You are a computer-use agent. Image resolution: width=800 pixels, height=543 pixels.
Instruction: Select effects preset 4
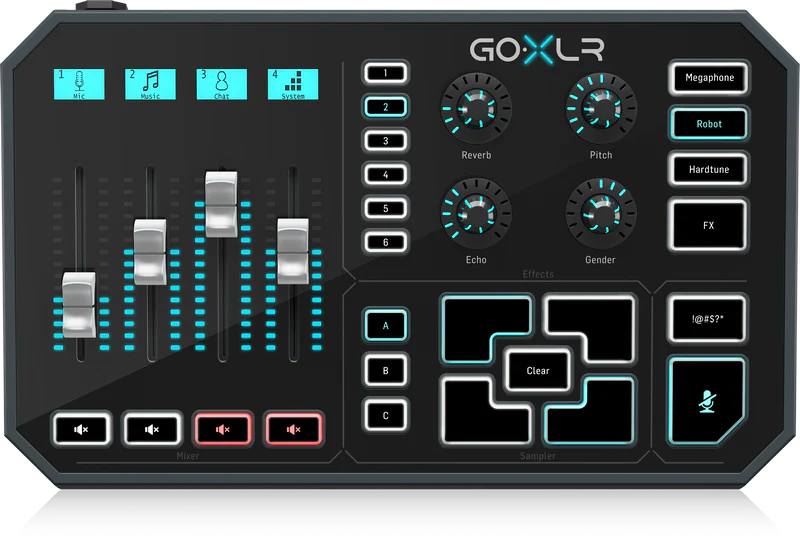tap(386, 174)
